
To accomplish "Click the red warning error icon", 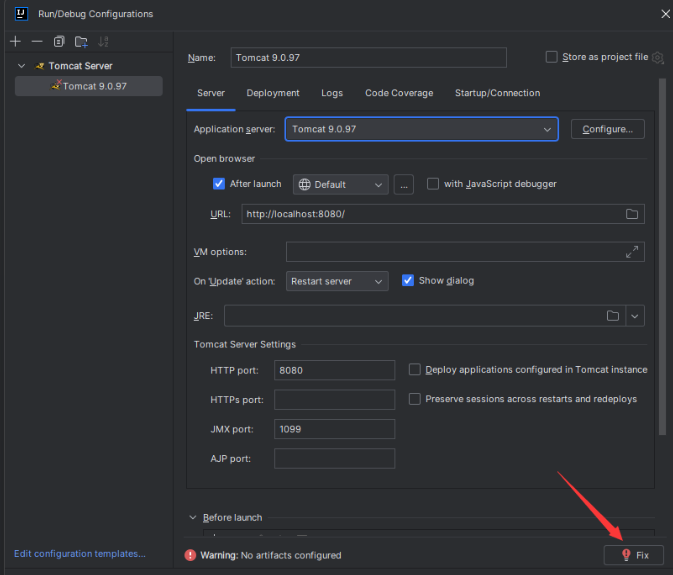I will click(x=190, y=555).
